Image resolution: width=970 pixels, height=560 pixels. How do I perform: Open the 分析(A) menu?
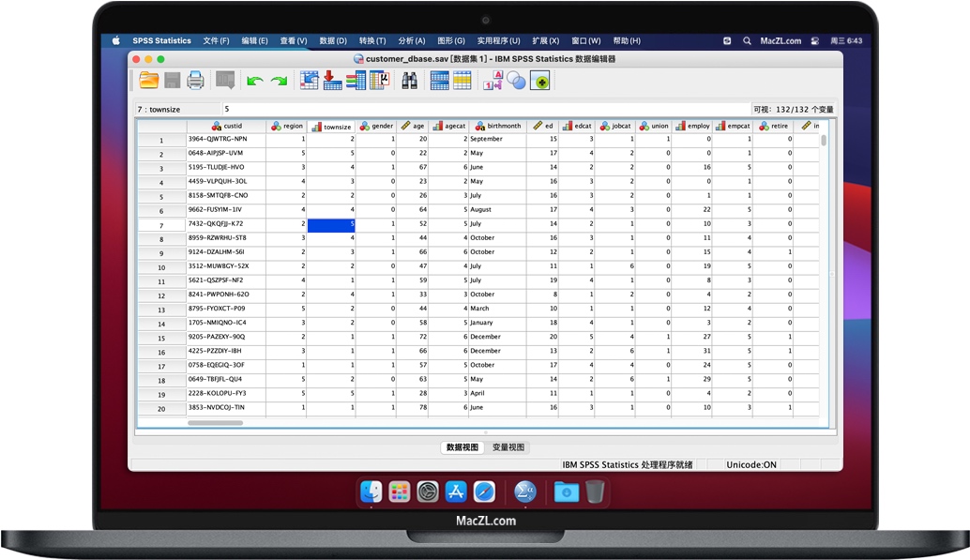pos(411,41)
